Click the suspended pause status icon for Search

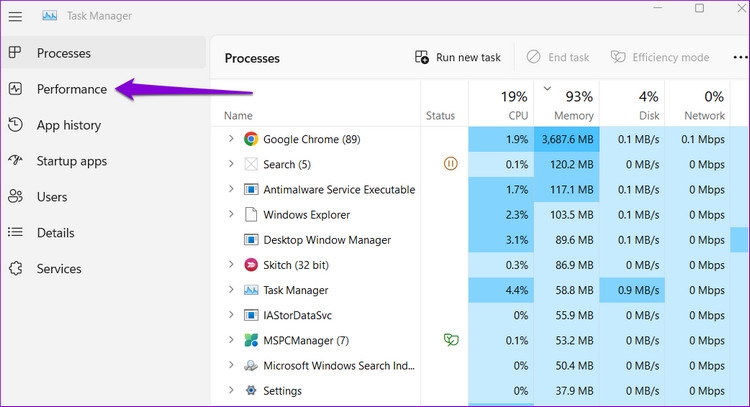(451, 164)
